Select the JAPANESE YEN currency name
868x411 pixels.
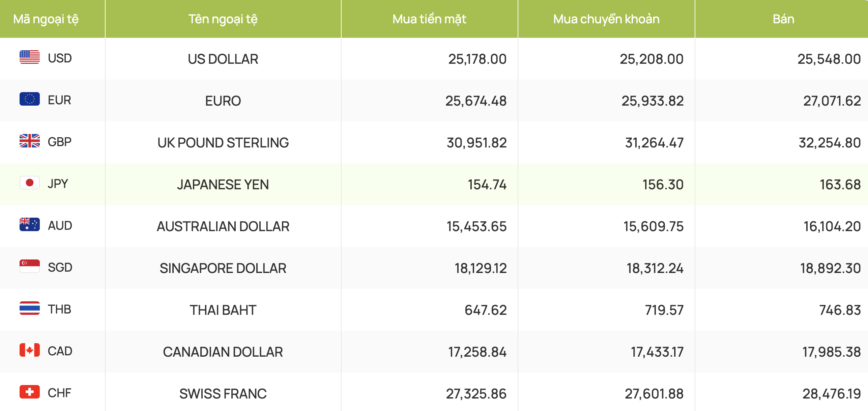tap(223, 185)
